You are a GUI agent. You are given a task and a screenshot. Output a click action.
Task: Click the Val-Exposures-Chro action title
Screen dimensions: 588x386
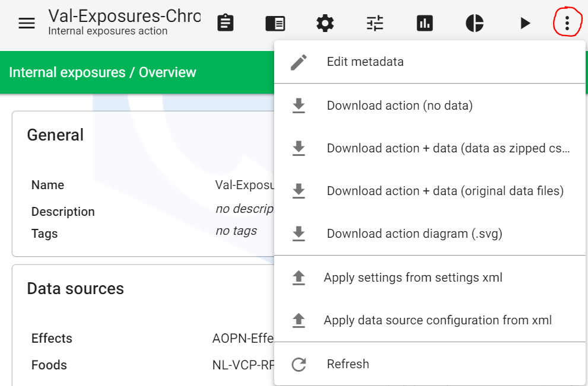(124, 16)
